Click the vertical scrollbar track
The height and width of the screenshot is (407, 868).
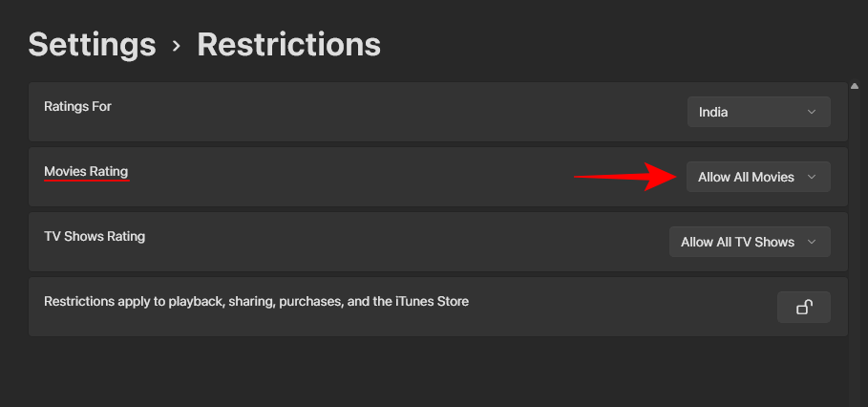point(854,239)
